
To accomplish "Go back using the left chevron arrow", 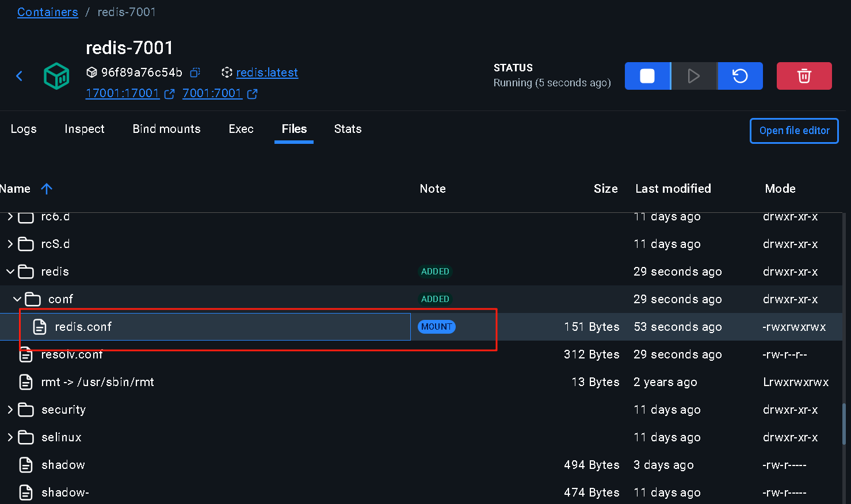I will point(19,76).
